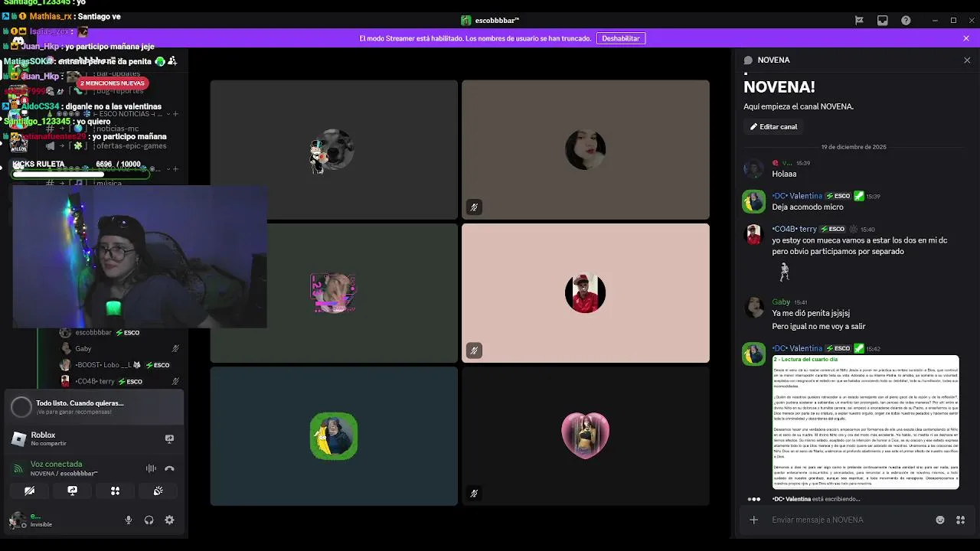Click message Ya me dió penita jsjsjsj
The height and width of the screenshot is (551, 980).
pyautogui.click(x=811, y=313)
